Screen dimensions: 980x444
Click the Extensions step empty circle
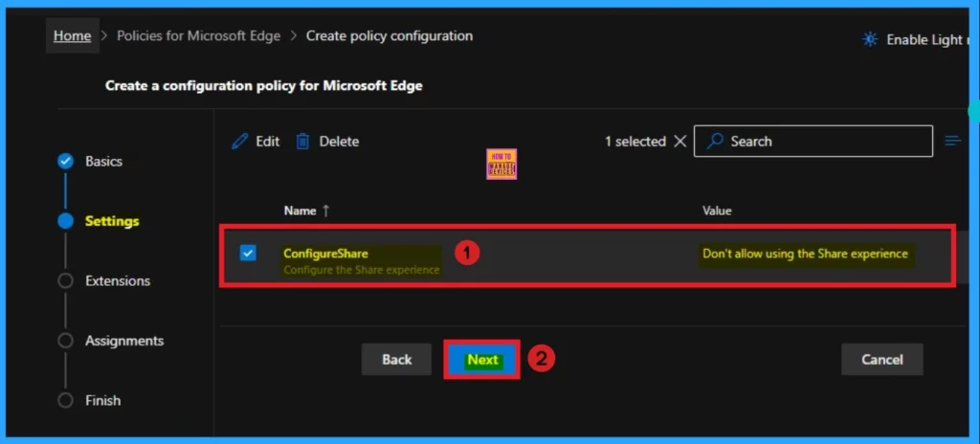coord(65,280)
